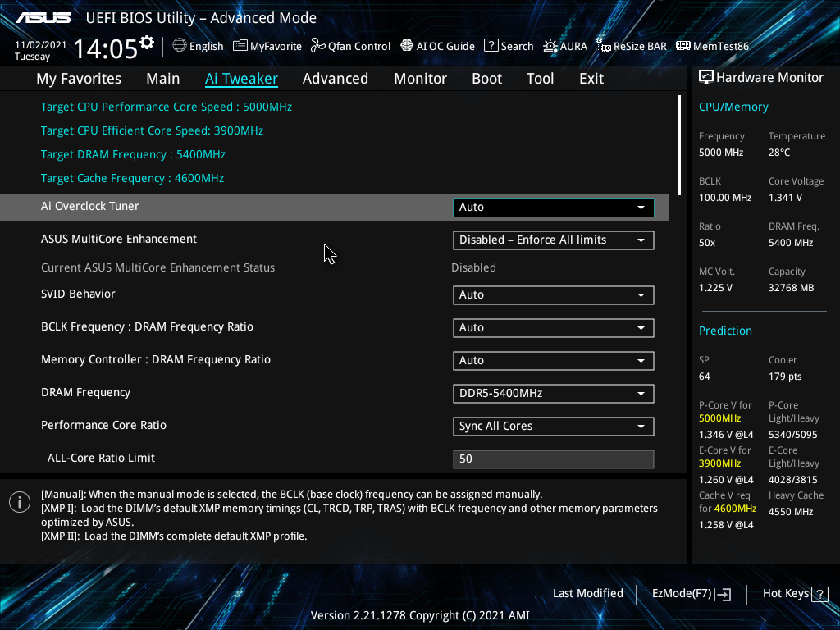This screenshot has height=630, width=840.
Task: Switch to EzMode(F7) text button
Action: (682, 594)
